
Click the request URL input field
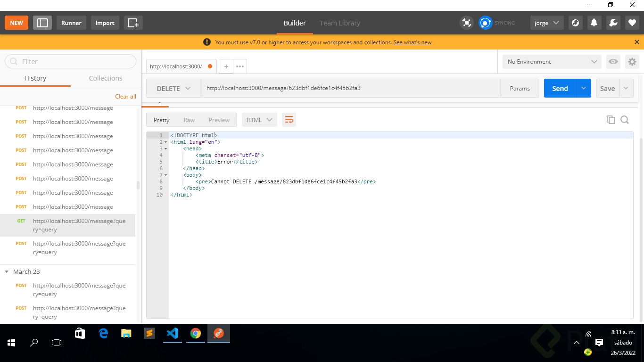351,88
